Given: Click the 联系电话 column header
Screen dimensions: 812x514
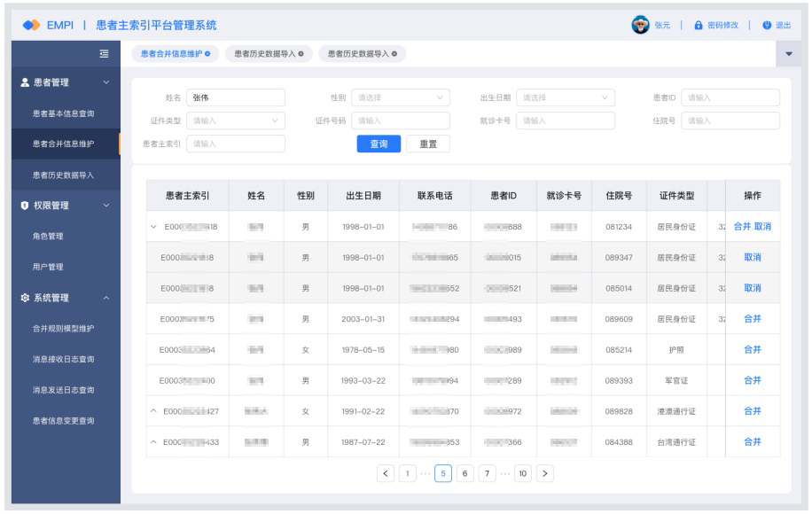Looking at the screenshot, I should pyautogui.click(x=435, y=196).
